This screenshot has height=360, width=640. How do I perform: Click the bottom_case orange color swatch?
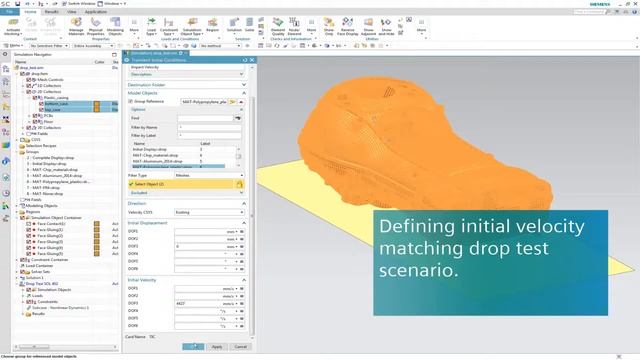coord(97,104)
